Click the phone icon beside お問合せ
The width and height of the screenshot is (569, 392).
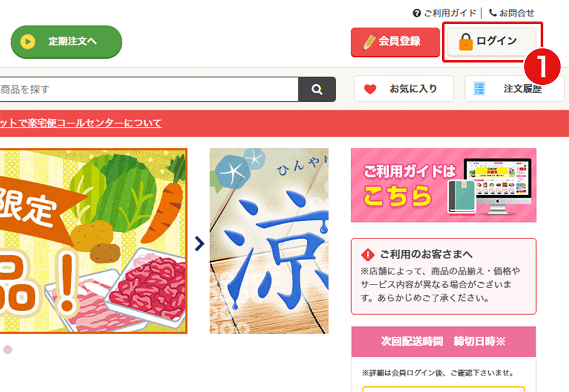tap(493, 13)
